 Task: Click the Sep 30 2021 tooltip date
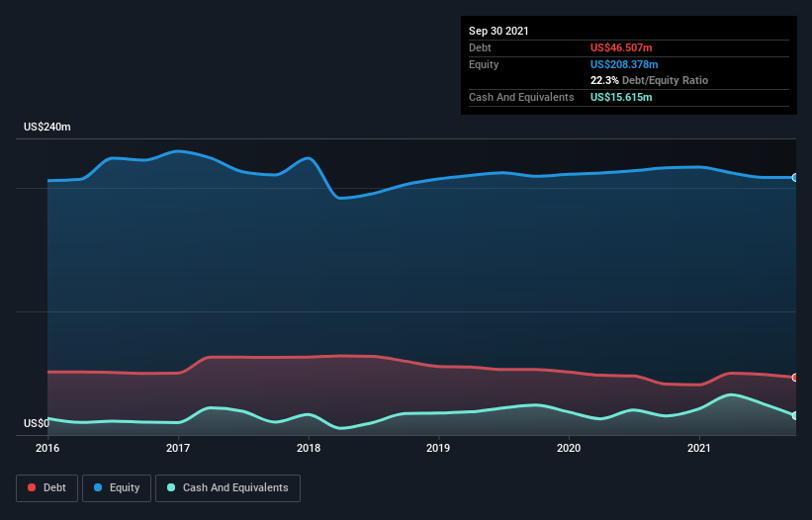pos(498,31)
